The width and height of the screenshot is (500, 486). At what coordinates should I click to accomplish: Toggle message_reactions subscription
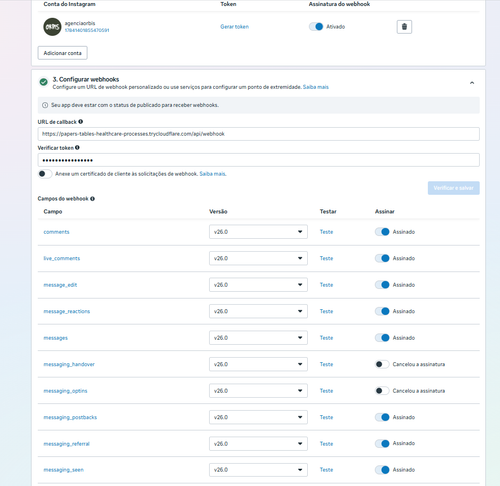(x=382, y=311)
